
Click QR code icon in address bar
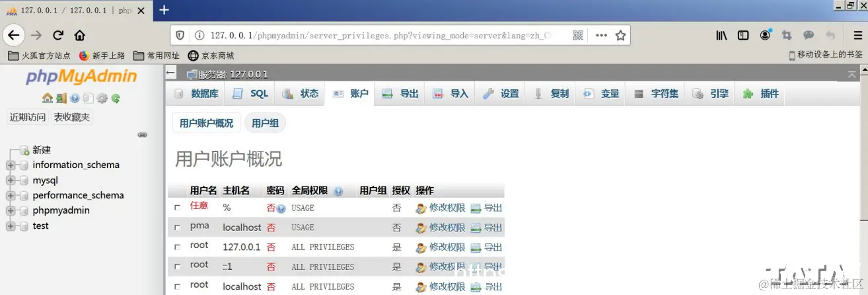(577, 35)
